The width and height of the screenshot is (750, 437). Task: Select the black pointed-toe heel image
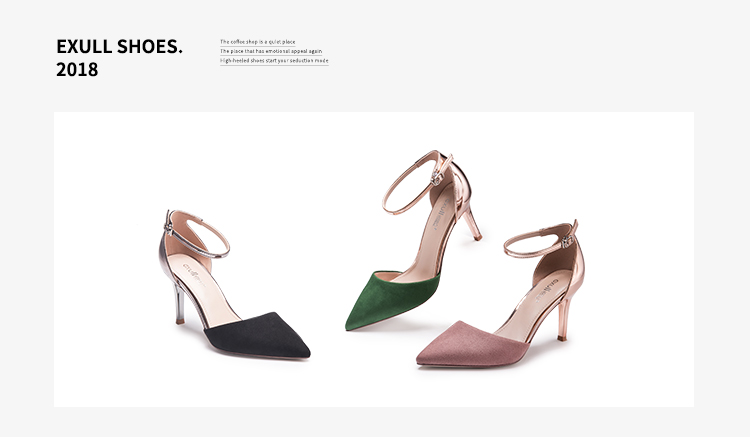pos(234,284)
